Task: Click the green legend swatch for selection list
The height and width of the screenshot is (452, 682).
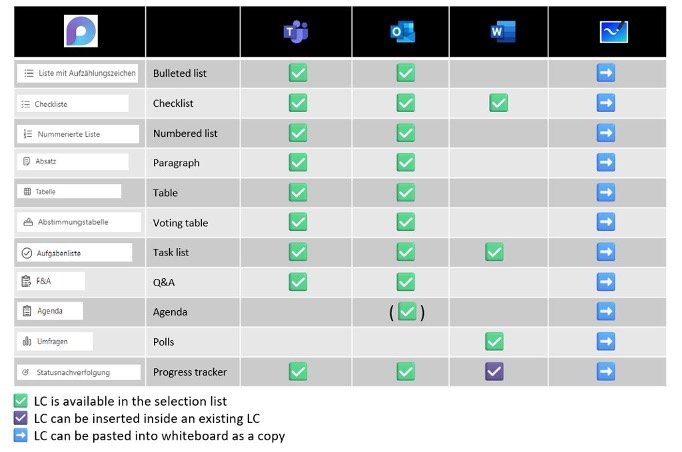Action: click(20, 401)
